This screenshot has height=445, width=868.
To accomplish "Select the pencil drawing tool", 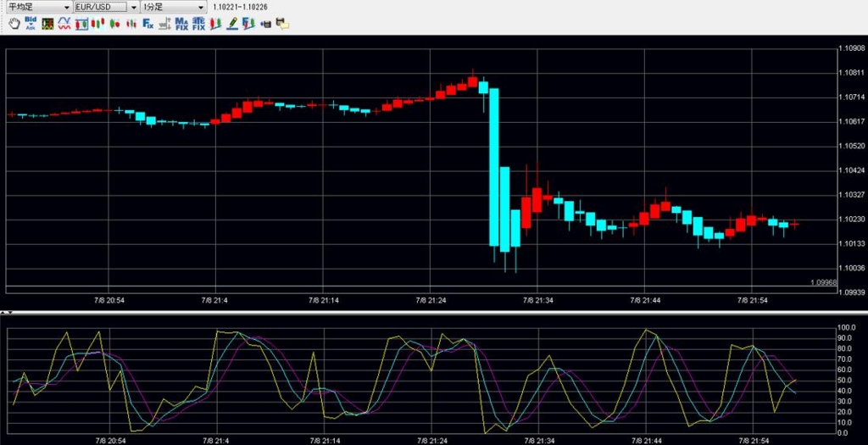I will click(232, 23).
